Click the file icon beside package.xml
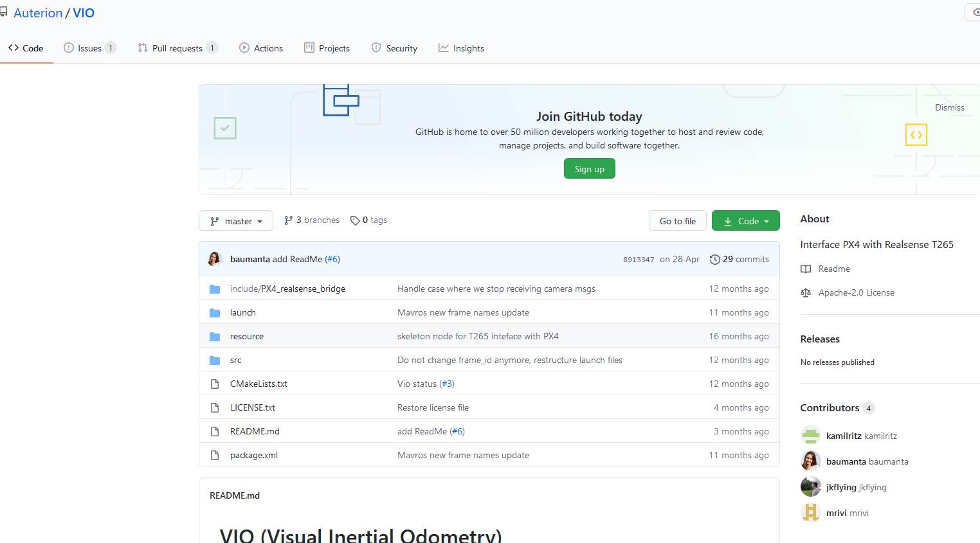 tap(215, 455)
